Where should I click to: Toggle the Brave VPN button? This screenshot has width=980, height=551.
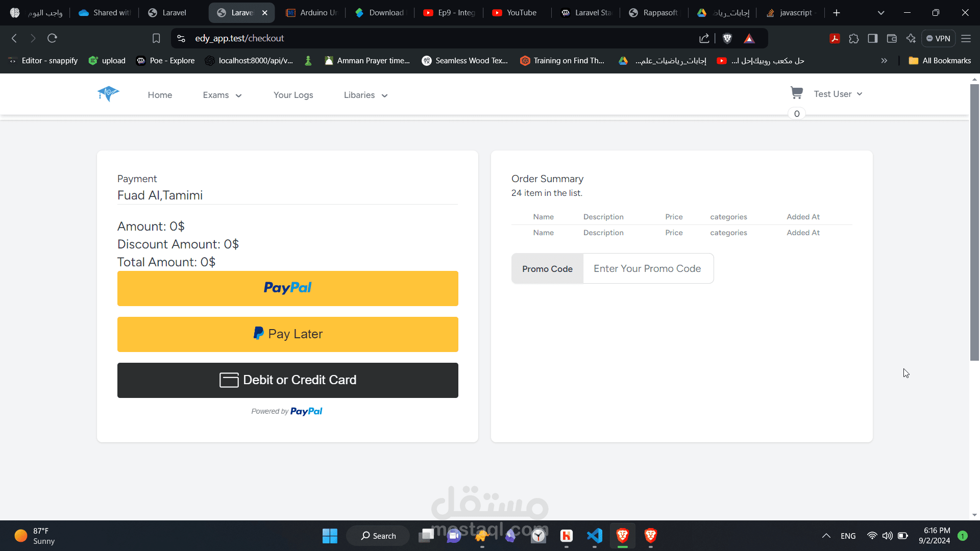coord(938,38)
